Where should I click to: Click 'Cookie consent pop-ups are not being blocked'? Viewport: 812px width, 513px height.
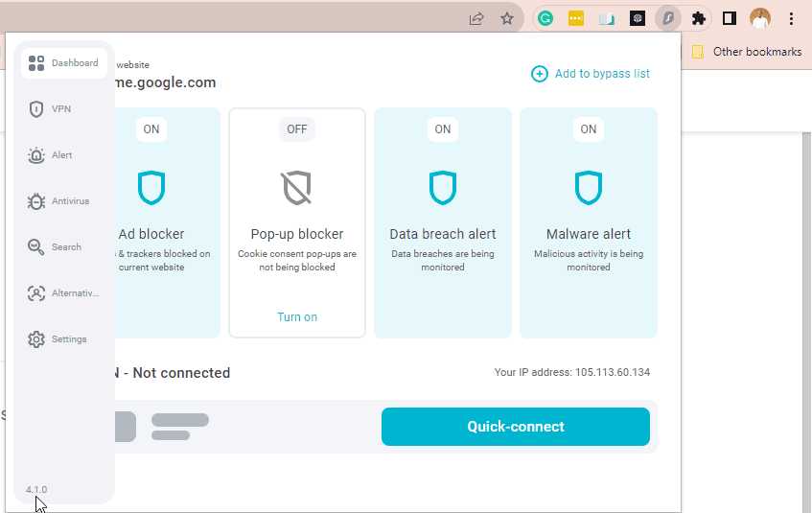297,261
